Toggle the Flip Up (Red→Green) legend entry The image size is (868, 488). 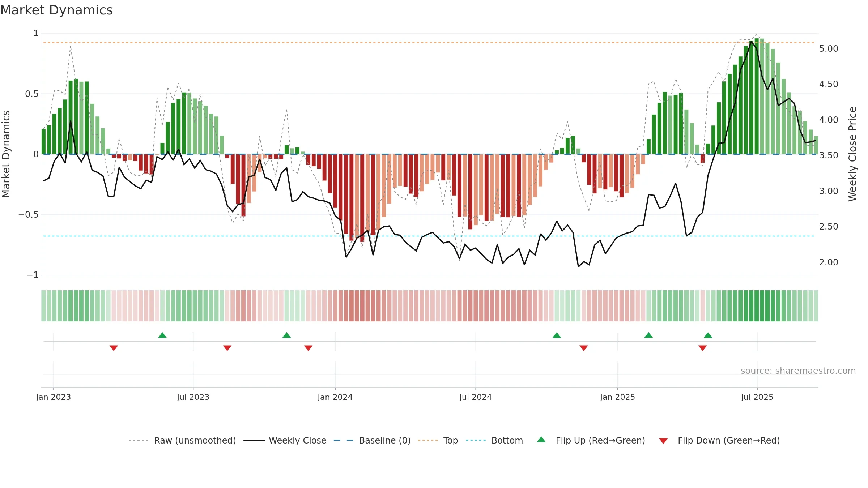pyautogui.click(x=591, y=440)
